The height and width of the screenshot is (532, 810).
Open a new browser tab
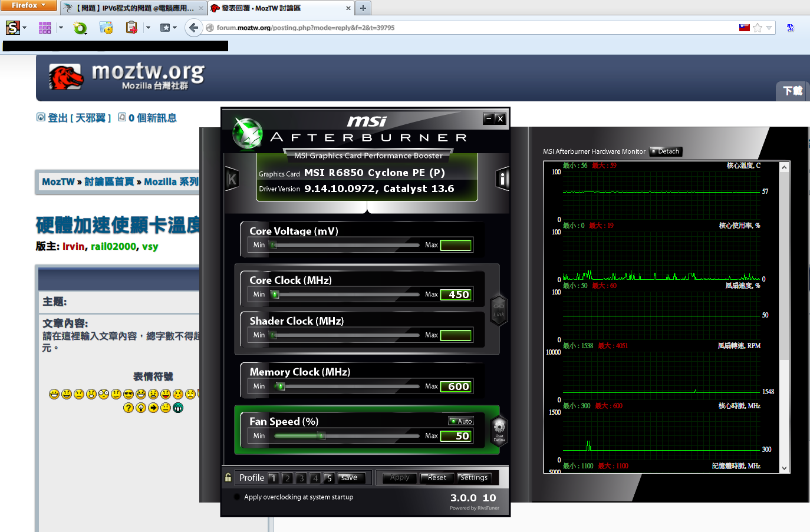[363, 8]
